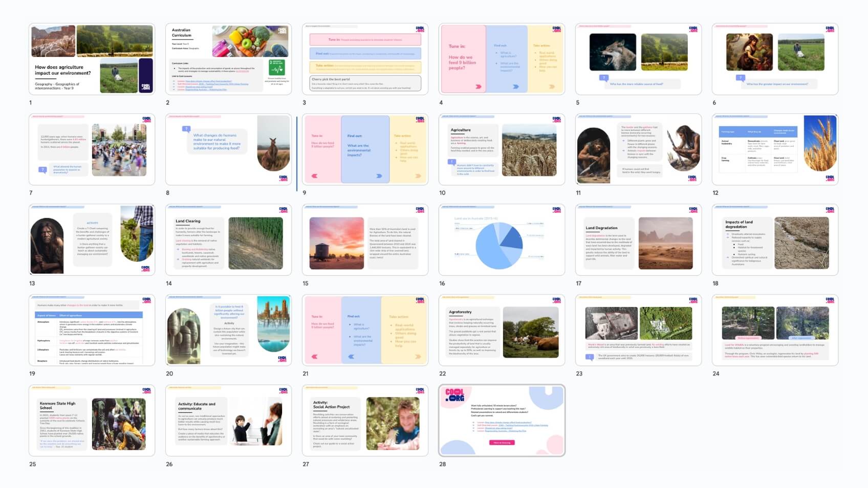Screen dimensions: 868x488
Task: Click the pink chevron arrow on slide 4
Action: click(478, 86)
